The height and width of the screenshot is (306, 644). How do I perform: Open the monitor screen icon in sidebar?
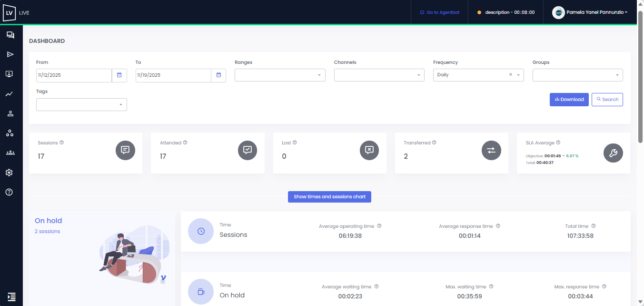coord(9,74)
